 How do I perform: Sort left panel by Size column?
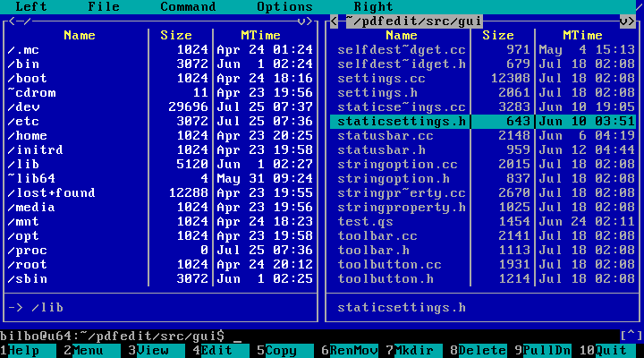[x=176, y=36]
